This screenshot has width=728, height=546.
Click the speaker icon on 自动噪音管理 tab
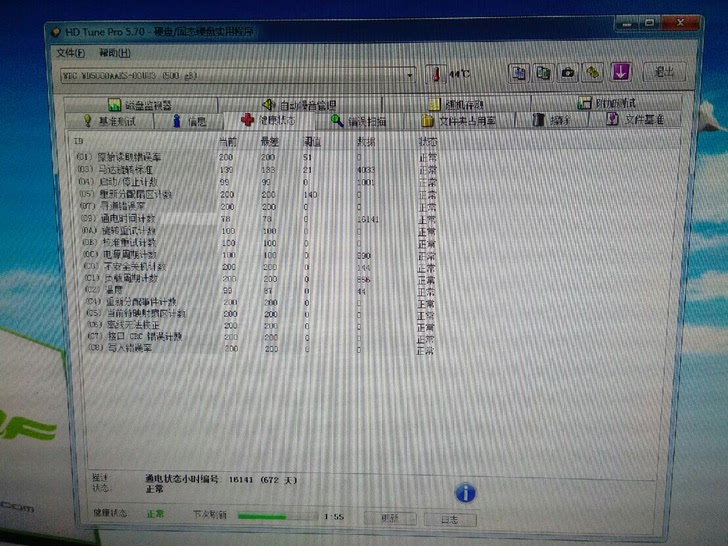click(269, 104)
